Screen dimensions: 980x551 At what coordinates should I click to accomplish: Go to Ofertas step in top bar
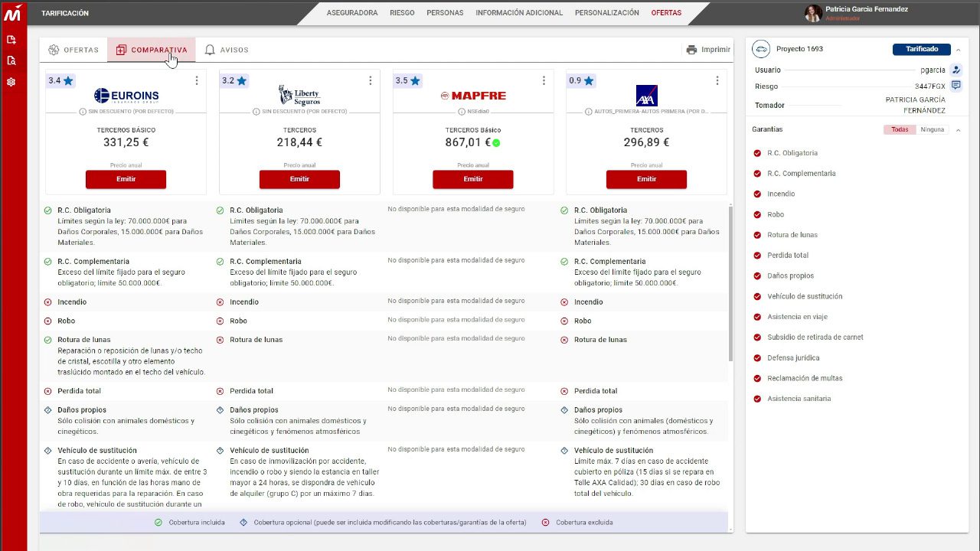666,13
